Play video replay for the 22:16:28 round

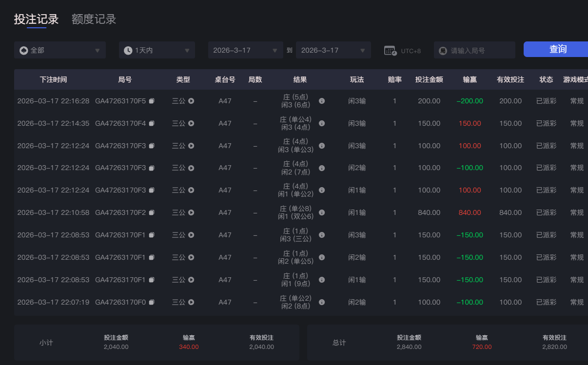192,101
